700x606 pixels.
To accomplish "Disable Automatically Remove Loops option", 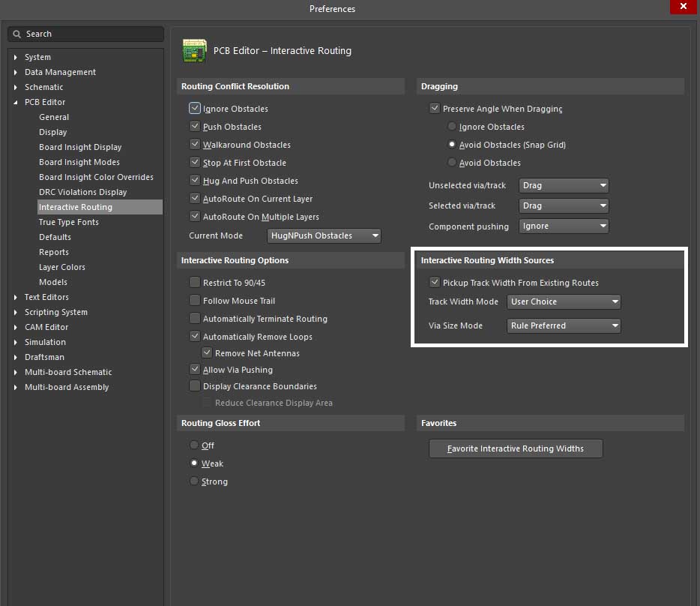I will (195, 337).
